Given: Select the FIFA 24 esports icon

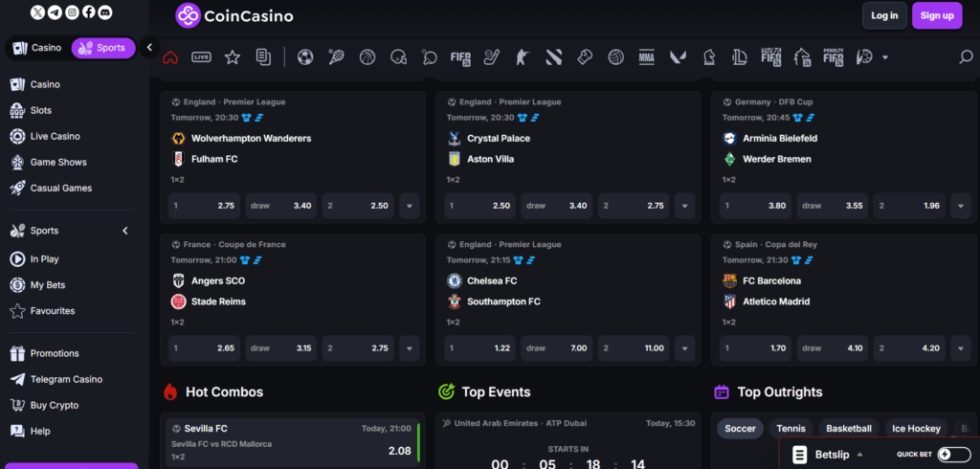Looking at the screenshot, I should [460, 57].
